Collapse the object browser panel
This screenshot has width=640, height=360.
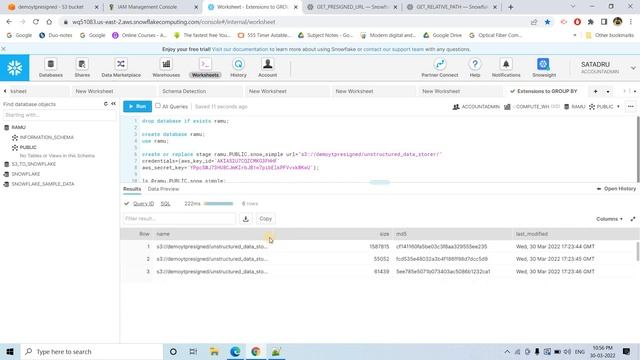113,104
